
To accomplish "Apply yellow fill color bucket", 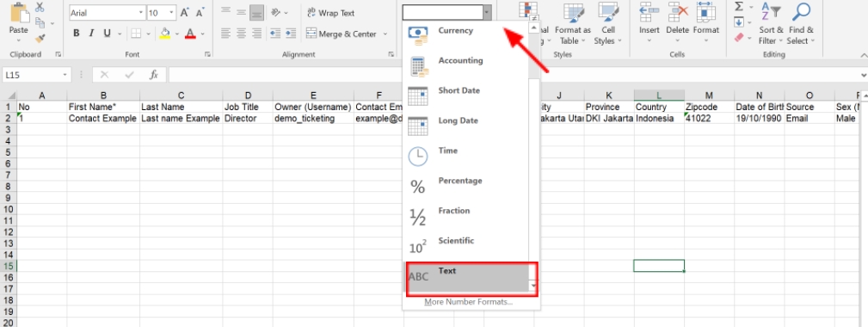I will tap(164, 34).
